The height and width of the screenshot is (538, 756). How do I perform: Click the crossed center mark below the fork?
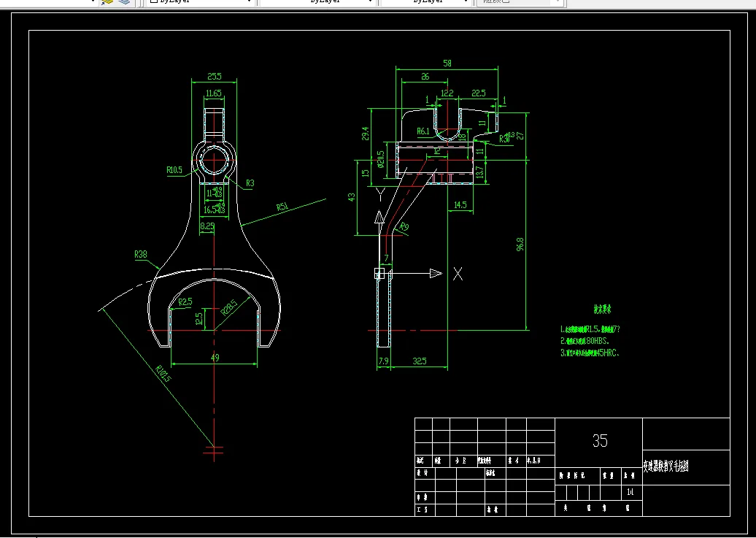click(x=214, y=450)
